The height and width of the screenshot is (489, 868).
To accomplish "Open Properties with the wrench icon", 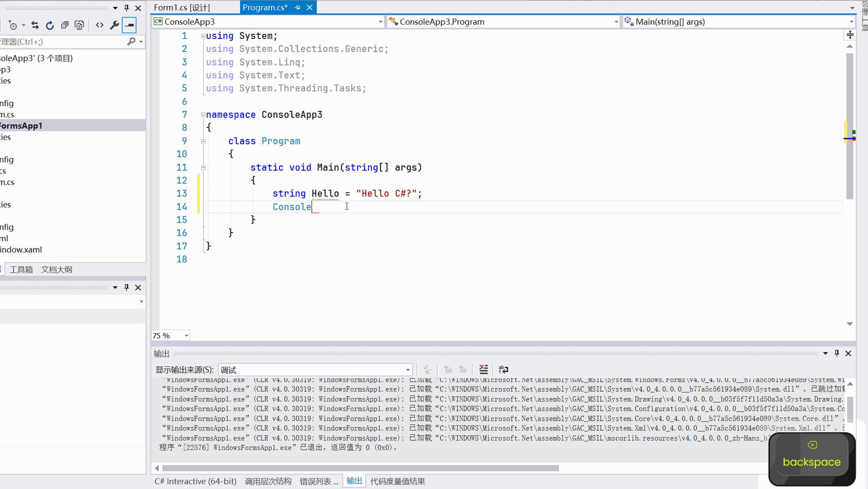I will click(x=114, y=25).
